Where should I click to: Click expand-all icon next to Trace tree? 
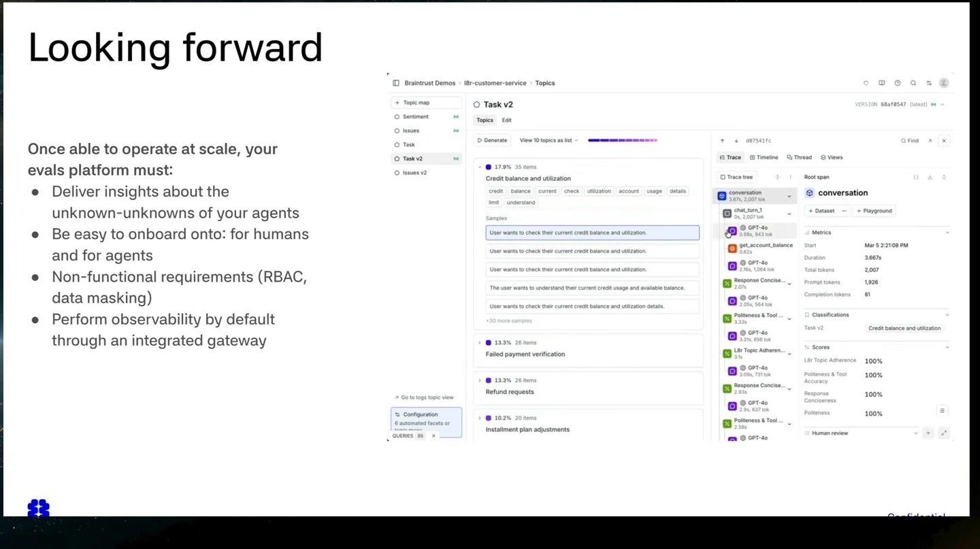(777, 177)
